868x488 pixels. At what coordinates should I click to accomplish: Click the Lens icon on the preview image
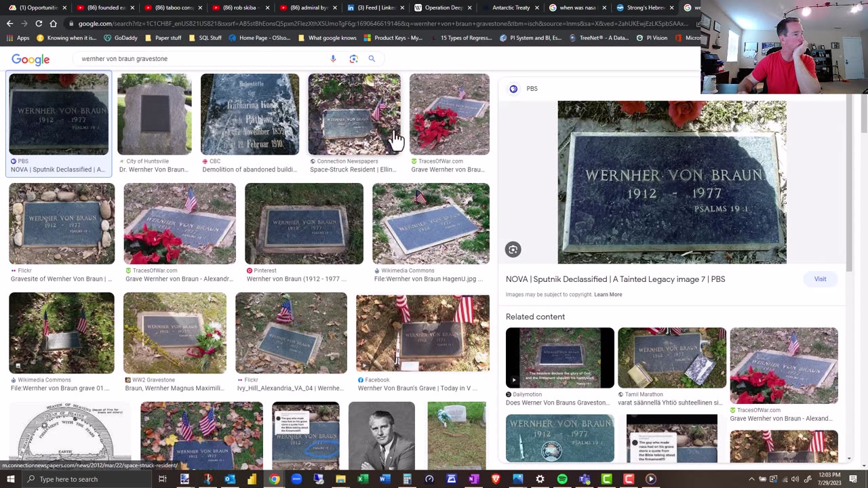tap(513, 249)
